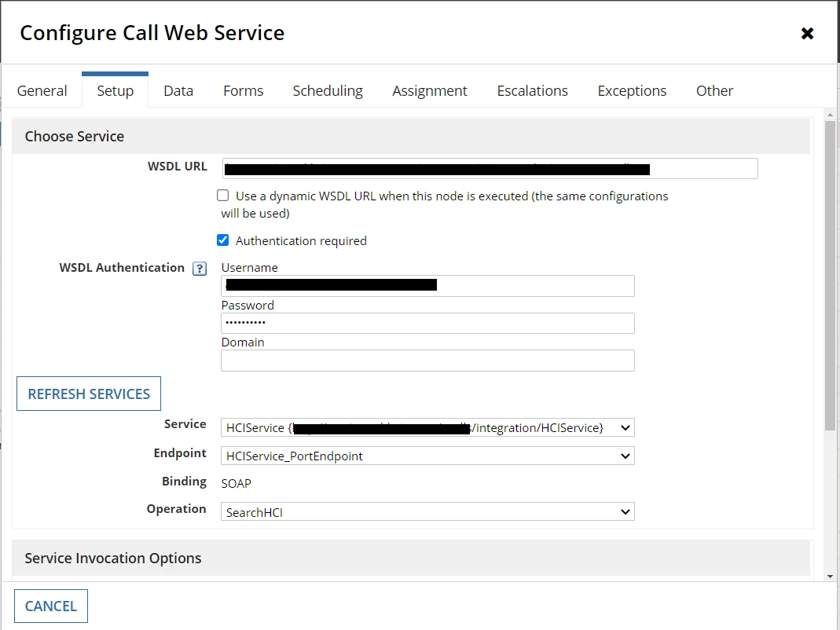Click the SOAP binding value text
This screenshot has height=630, width=840.
(x=237, y=483)
